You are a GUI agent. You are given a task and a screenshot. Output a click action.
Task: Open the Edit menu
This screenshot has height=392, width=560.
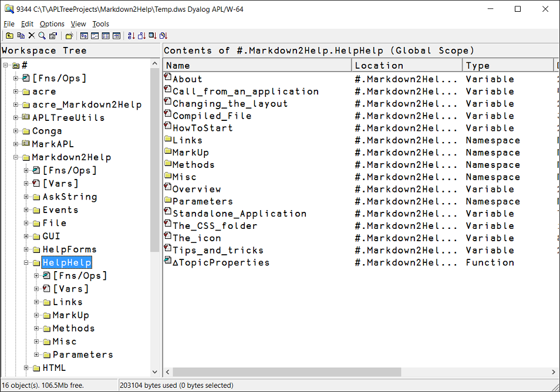(x=27, y=24)
